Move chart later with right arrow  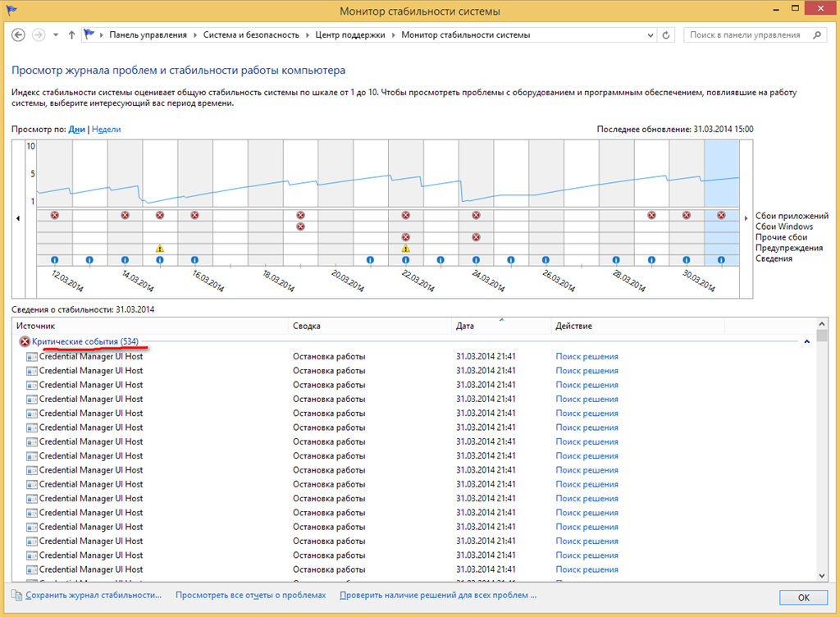click(x=746, y=218)
